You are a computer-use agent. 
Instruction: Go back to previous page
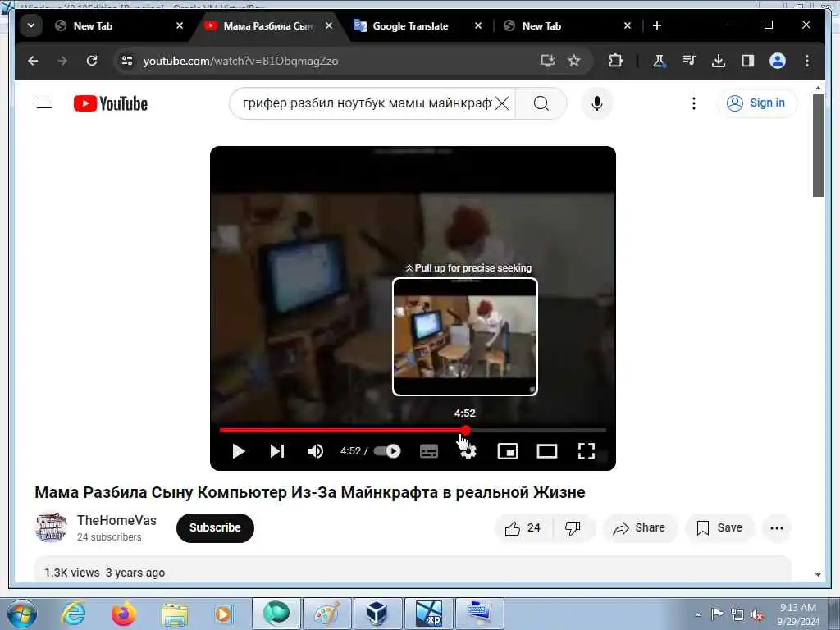pyautogui.click(x=33, y=61)
